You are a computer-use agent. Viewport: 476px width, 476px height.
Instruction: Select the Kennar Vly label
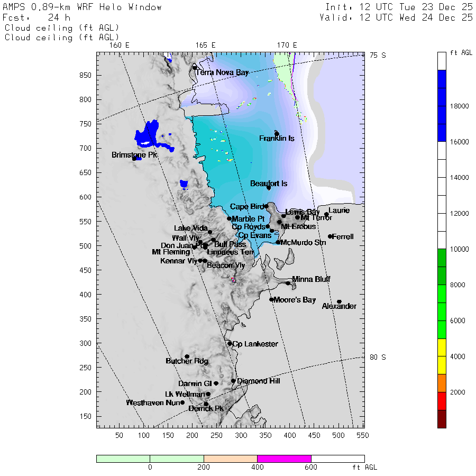179,261
